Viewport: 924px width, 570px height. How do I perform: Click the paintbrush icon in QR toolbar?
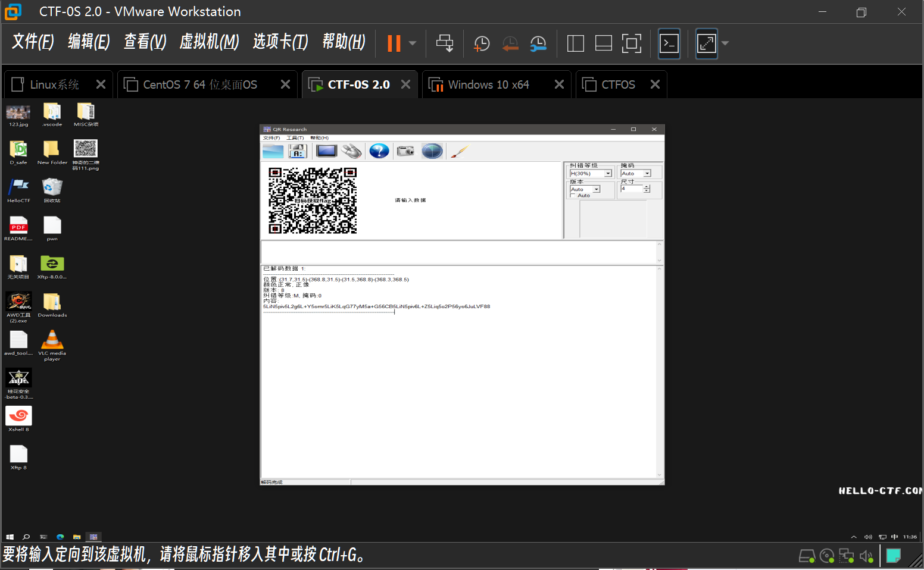(x=459, y=151)
